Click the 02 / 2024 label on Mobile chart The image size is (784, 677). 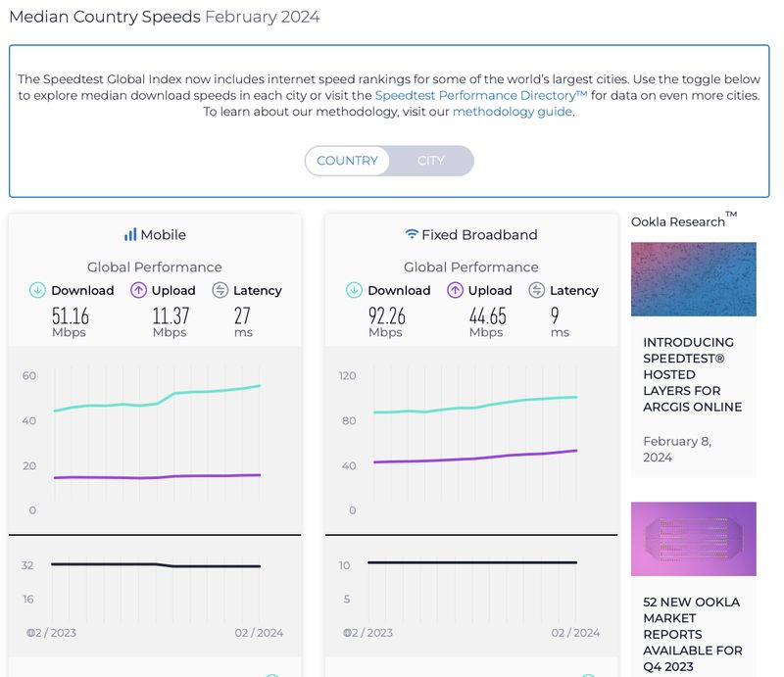259,633
